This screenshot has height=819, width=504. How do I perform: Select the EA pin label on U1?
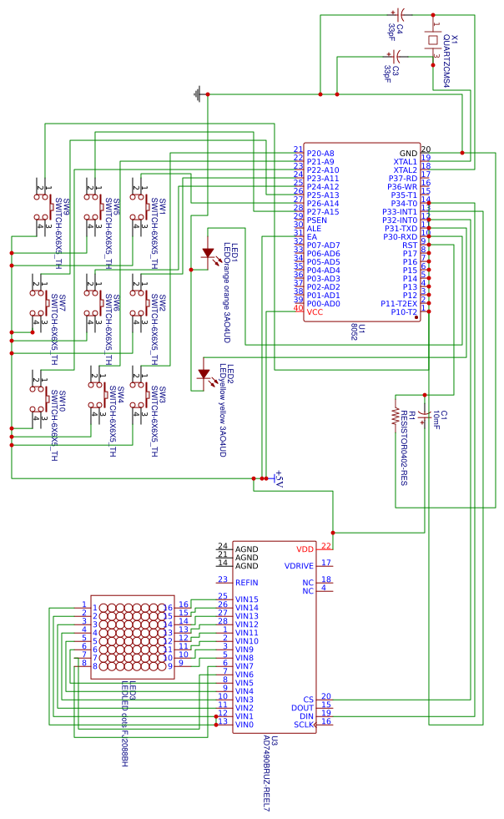[312, 237]
